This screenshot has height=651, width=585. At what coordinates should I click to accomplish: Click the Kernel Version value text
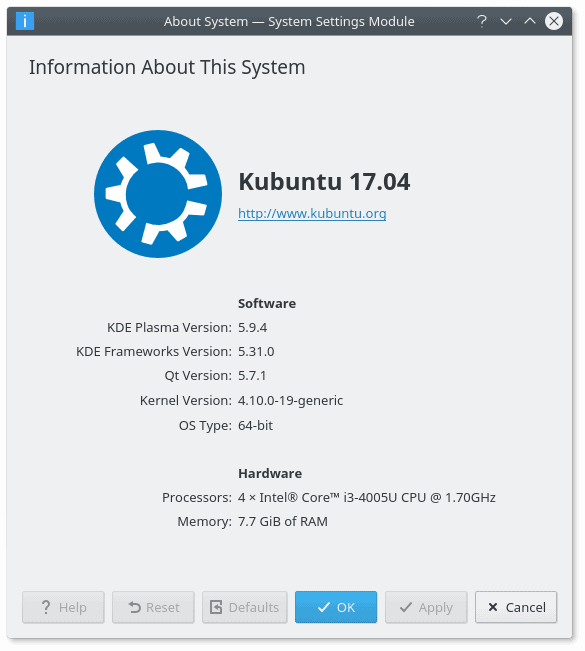point(291,401)
